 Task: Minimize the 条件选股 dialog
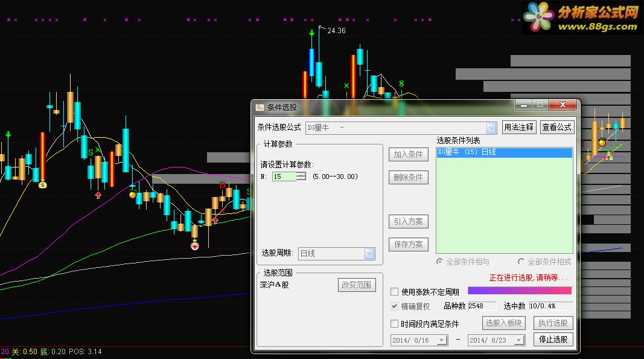tap(524, 105)
